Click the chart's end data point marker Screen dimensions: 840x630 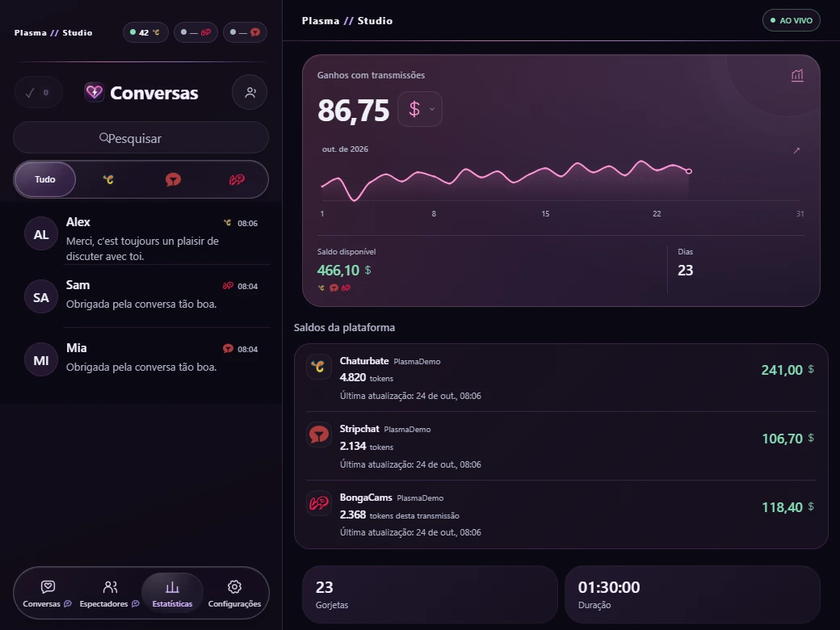689,171
